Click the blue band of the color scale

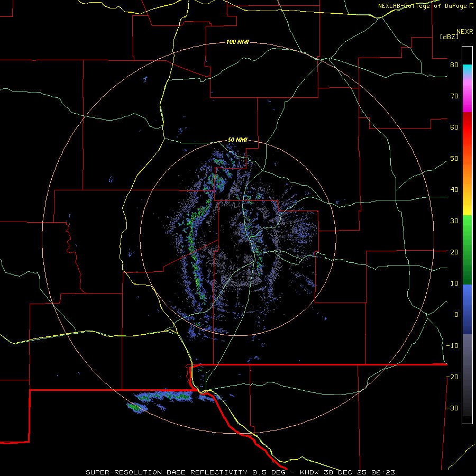467,309
